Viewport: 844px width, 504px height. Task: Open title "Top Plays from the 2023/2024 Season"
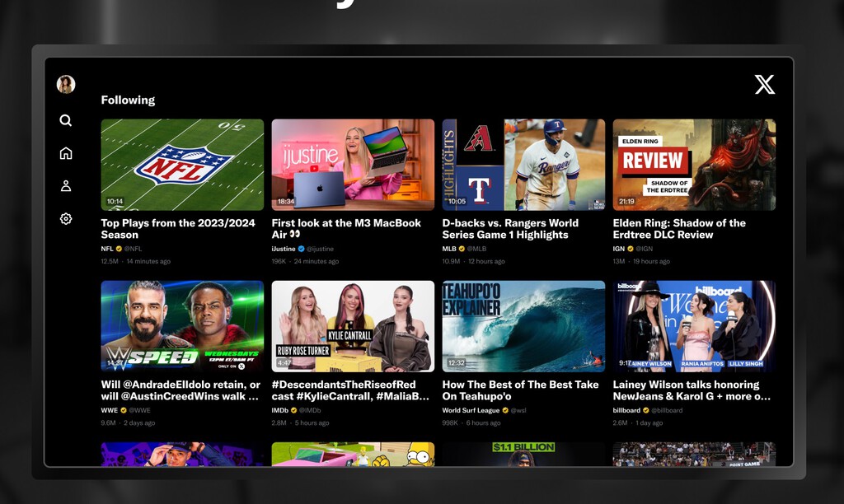[178, 229]
